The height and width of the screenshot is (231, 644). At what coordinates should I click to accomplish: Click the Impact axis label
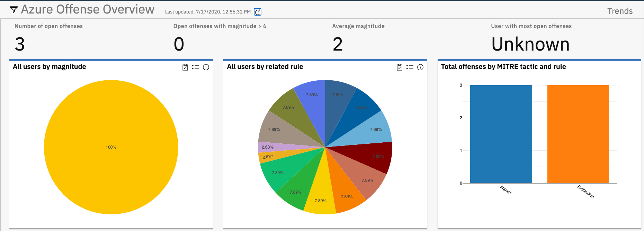coord(506,190)
